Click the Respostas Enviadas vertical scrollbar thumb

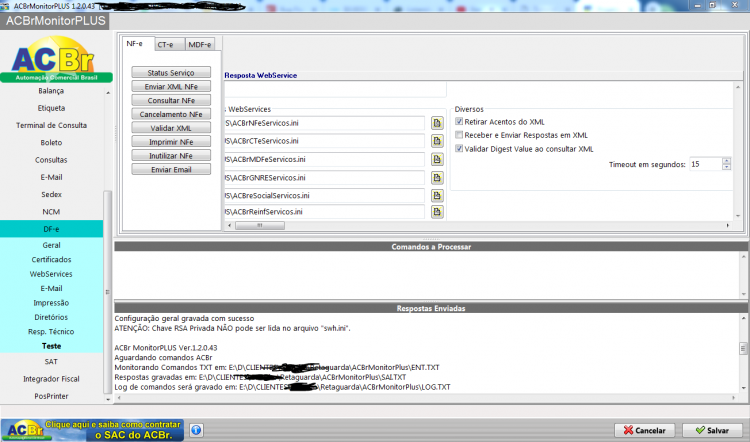pyautogui.click(x=743, y=348)
